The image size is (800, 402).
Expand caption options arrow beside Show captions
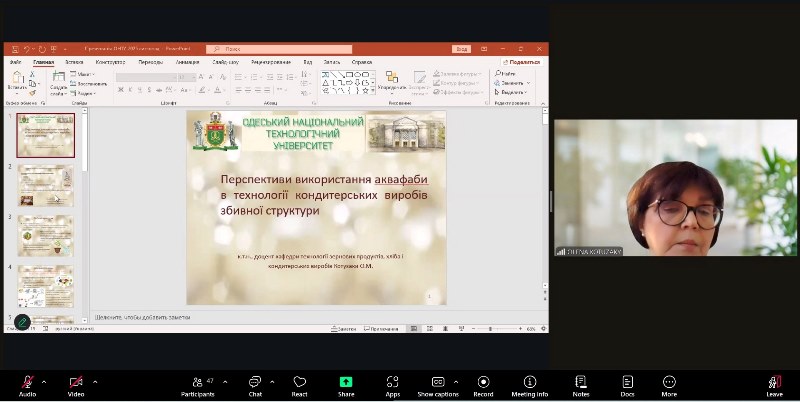457,381
